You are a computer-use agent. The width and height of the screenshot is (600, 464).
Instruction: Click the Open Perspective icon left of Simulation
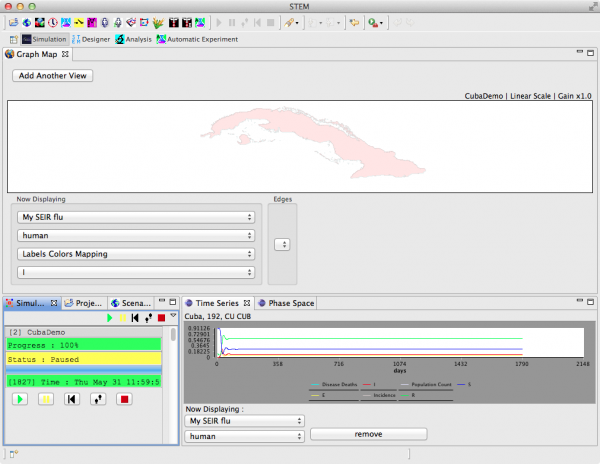pos(13,39)
